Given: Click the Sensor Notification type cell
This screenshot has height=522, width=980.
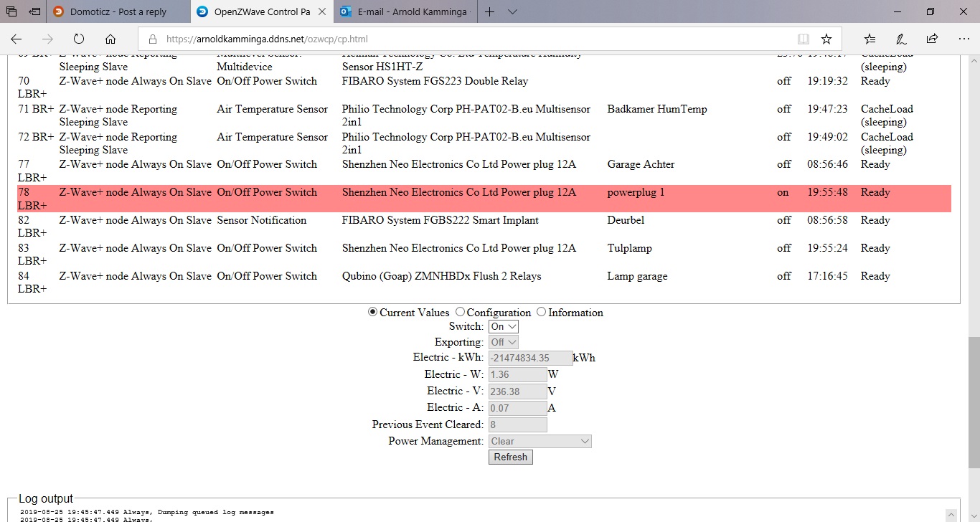Looking at the screenshot, I should click(x=262, y=220).
